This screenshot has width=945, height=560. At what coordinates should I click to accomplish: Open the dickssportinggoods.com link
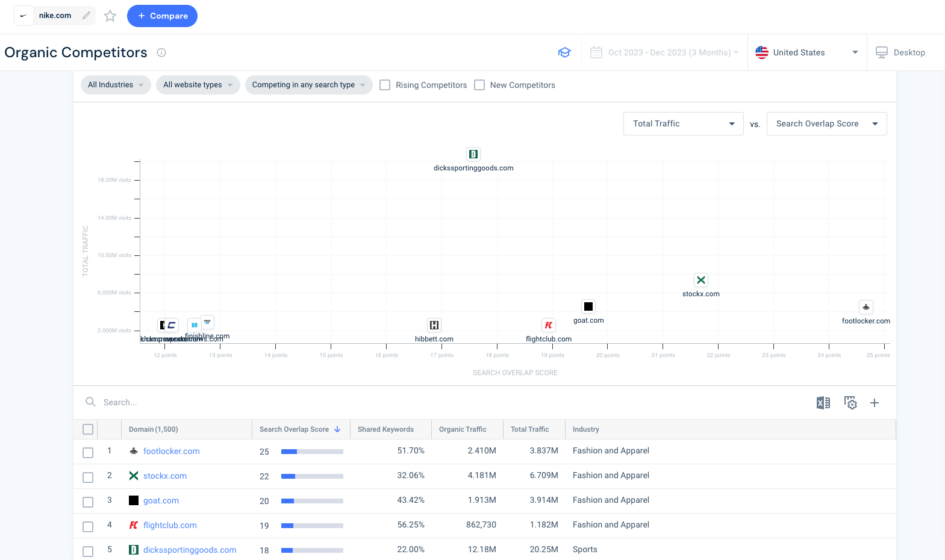190,550
